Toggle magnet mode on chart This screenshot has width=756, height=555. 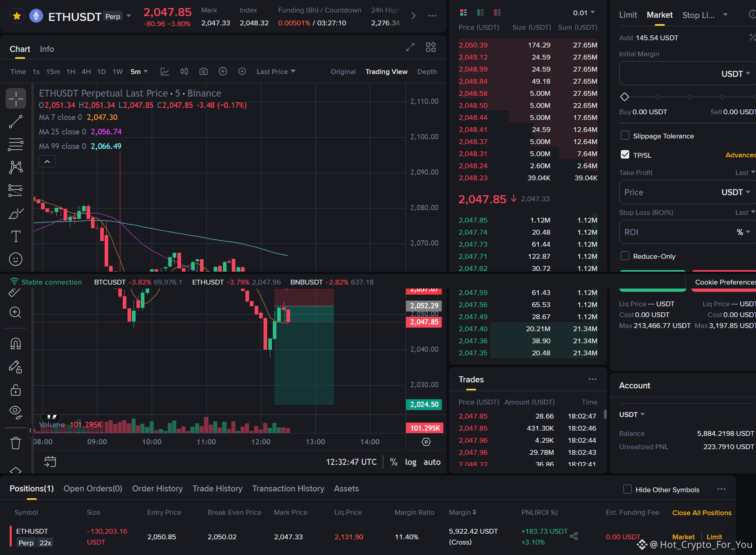(15, 344)
